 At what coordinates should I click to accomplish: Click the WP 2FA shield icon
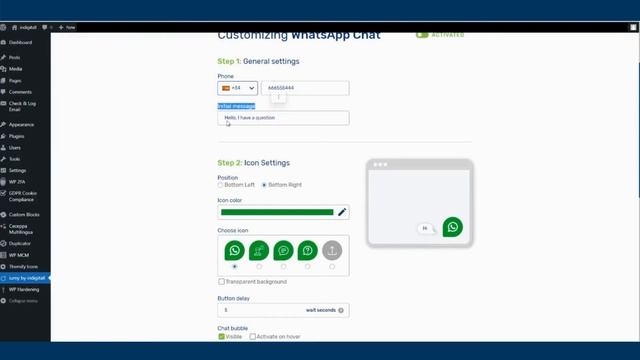[x=3, y=182]
